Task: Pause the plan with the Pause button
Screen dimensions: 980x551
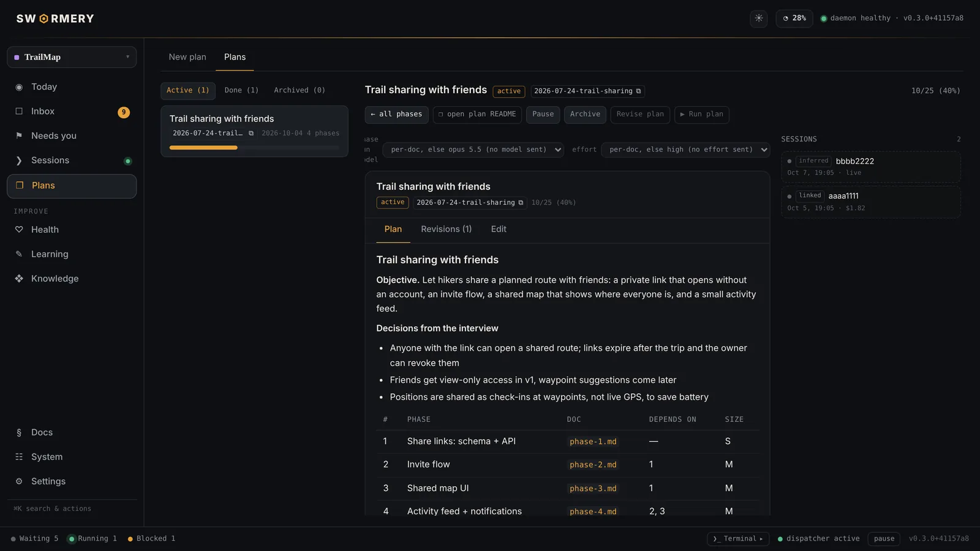Action: 543,114
